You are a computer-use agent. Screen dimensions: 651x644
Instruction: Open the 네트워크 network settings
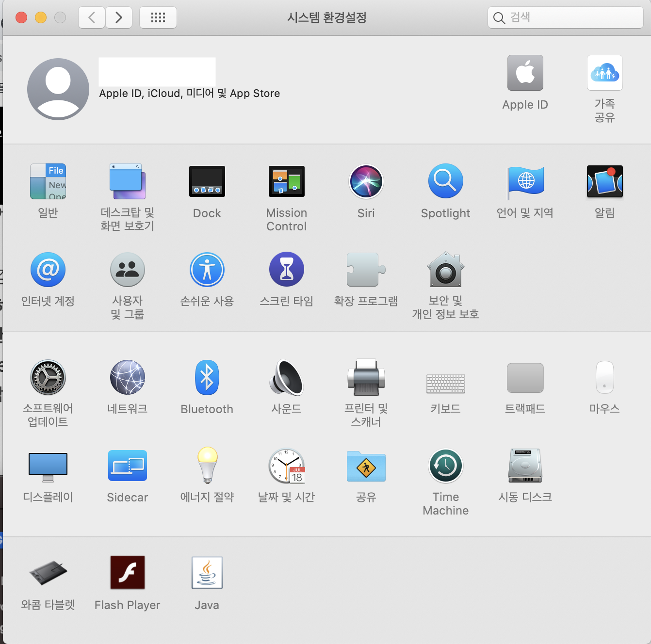tap(128, 377)
